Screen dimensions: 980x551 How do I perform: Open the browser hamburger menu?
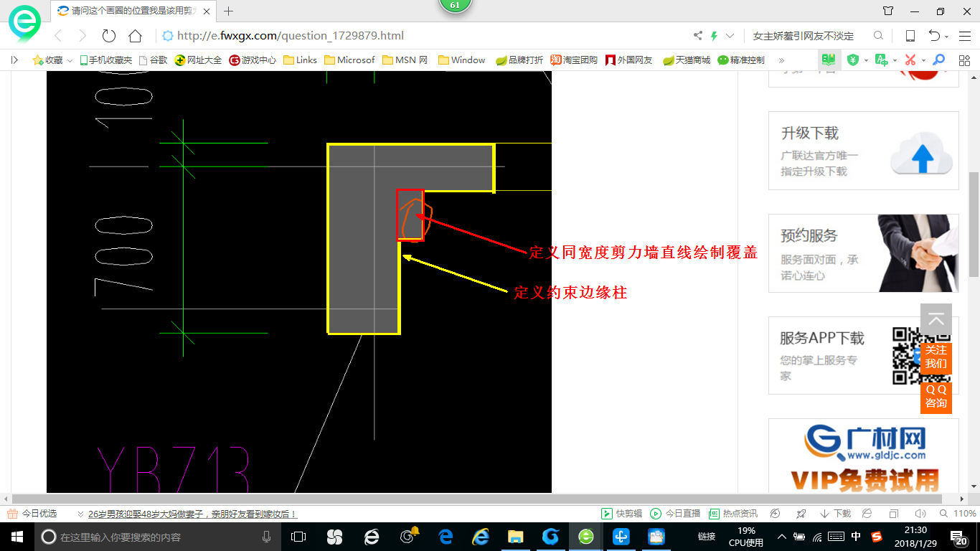point(963,36)
